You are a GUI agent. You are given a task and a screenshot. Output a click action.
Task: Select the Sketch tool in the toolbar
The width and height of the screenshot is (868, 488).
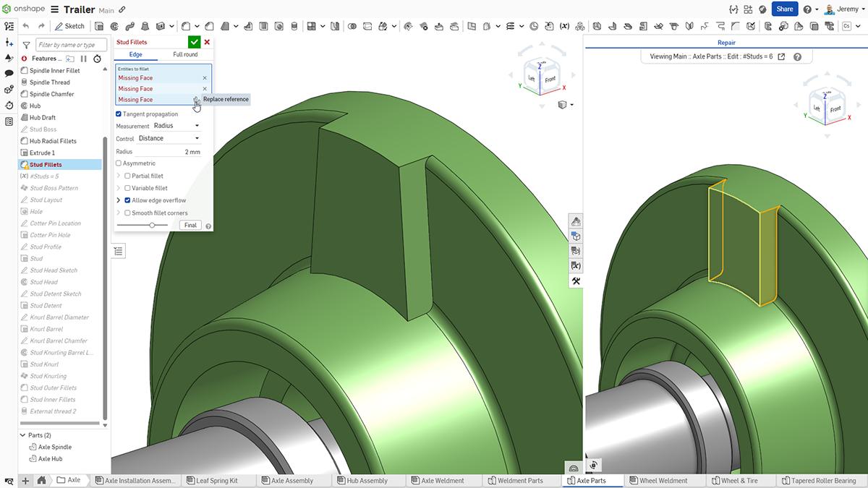[69, 25]
